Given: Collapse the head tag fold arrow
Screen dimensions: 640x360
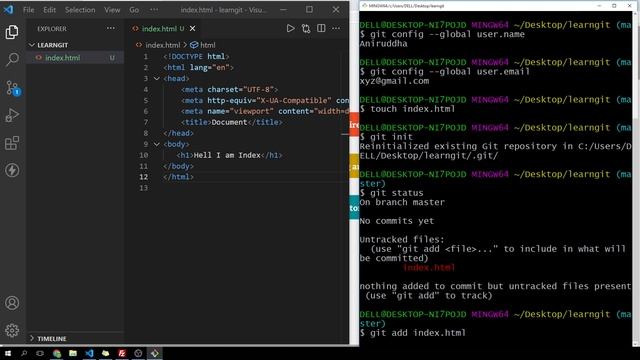Looking at the screenshot, I should pos(157,78).
